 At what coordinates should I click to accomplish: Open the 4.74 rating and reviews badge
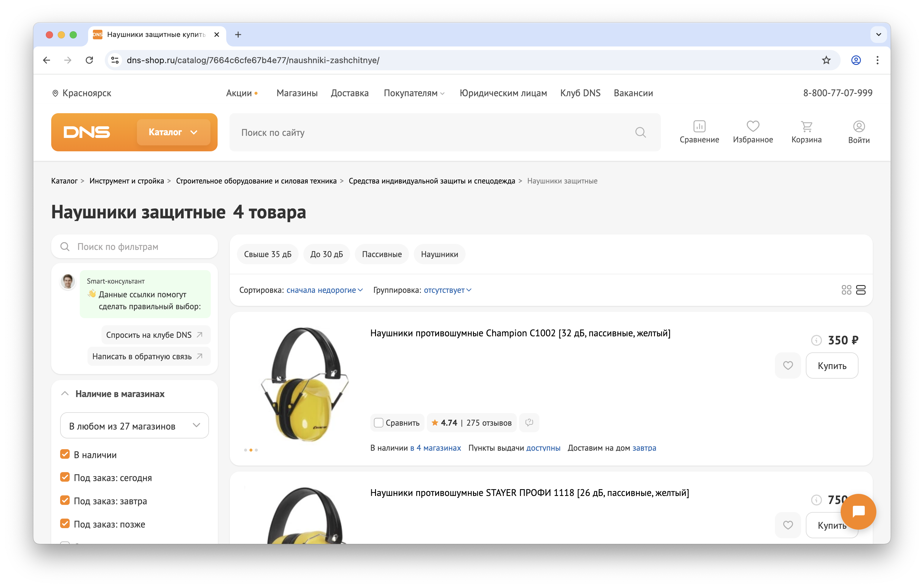[471, 422]
